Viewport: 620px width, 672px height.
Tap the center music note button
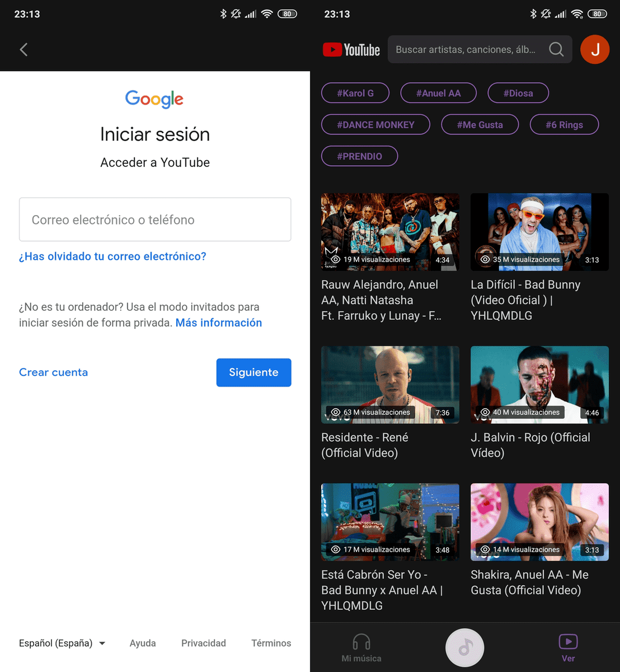pos(464,647)
